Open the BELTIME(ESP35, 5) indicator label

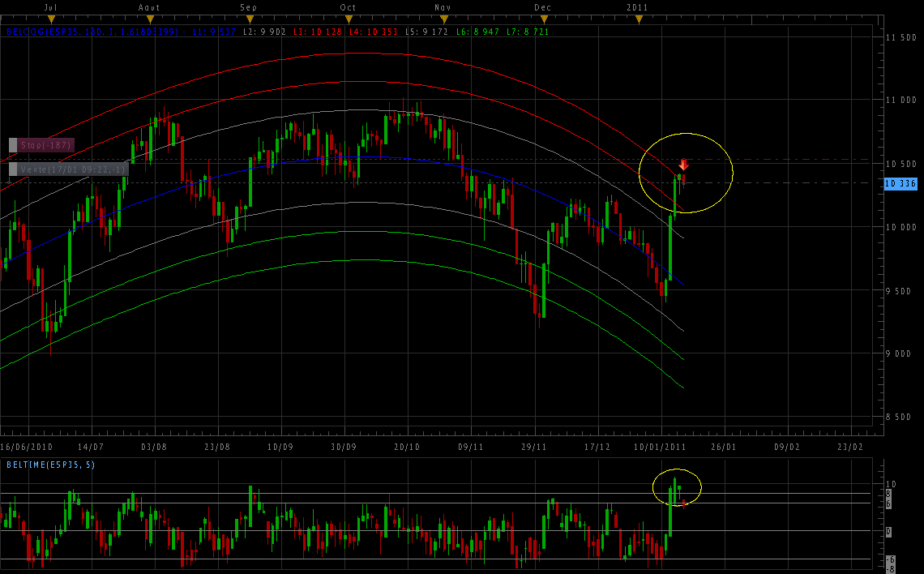point(49,465)
